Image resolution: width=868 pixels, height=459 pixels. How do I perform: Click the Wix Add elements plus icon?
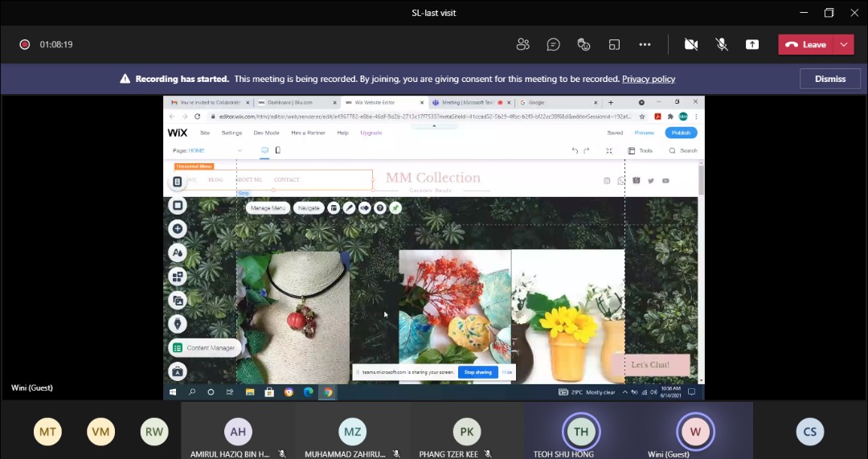[x=177, y=228]
